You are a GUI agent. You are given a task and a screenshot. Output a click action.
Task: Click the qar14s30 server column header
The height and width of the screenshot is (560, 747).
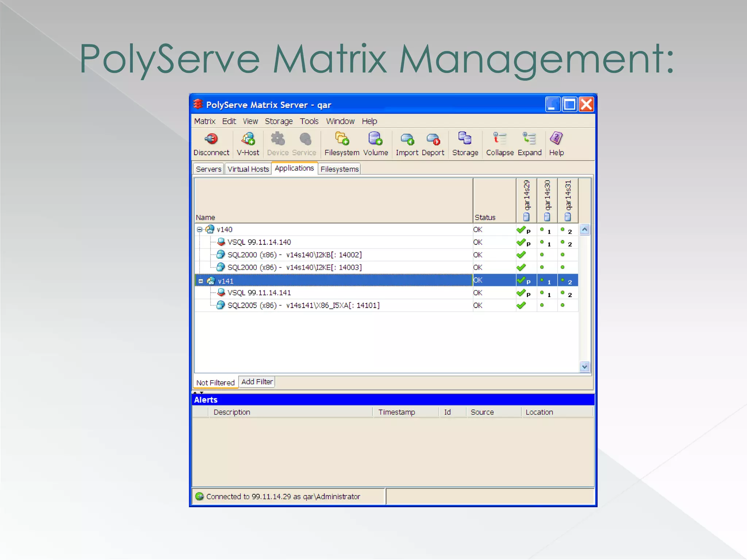pyautogui.click(x=547, y=200)
